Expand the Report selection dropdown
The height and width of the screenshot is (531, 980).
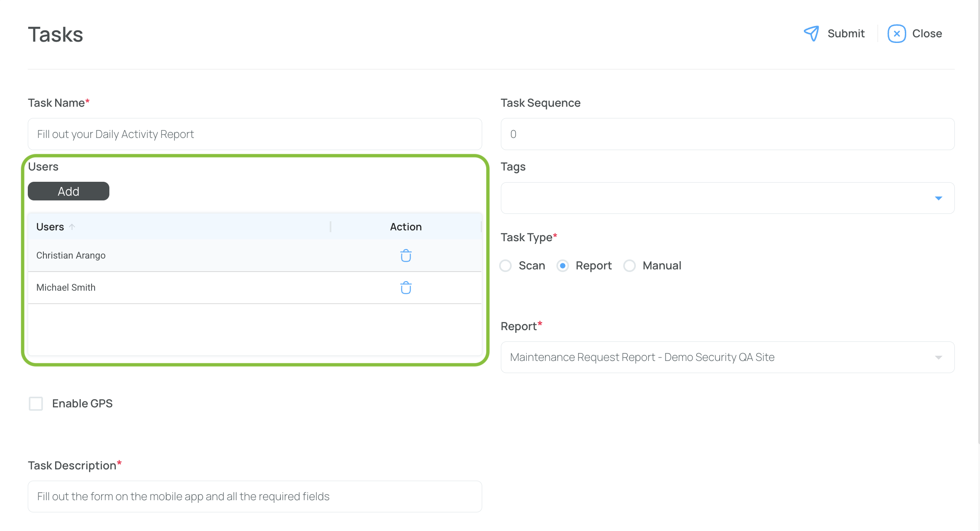tap(938, 357)
